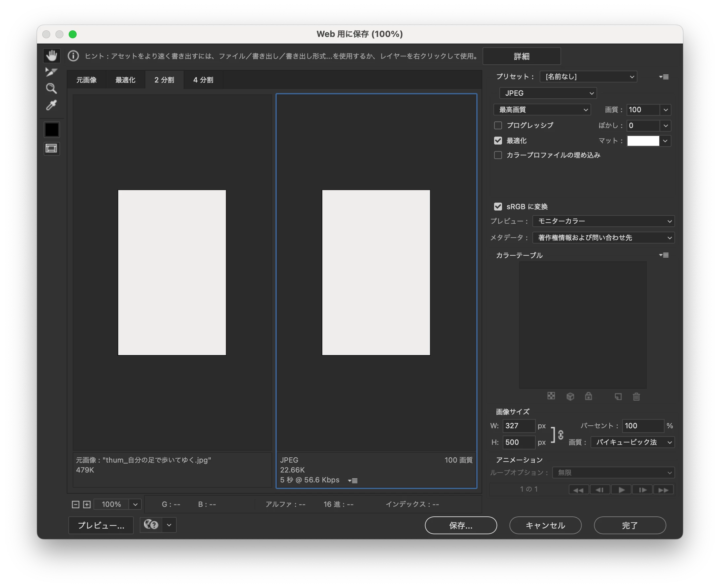Viewport: 720px width, 588px height.
Task: Enable the プログレッシブ checkbox
Action: (x=498, y=125)
